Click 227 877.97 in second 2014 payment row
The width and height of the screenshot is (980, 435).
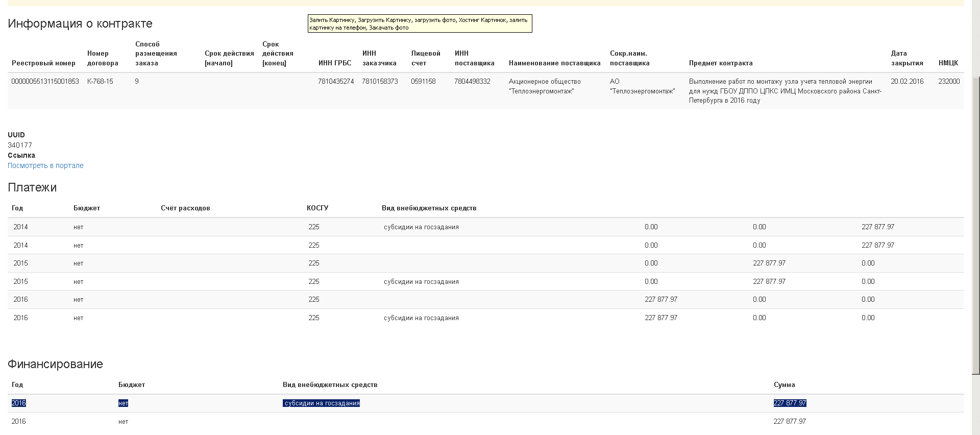878,245
